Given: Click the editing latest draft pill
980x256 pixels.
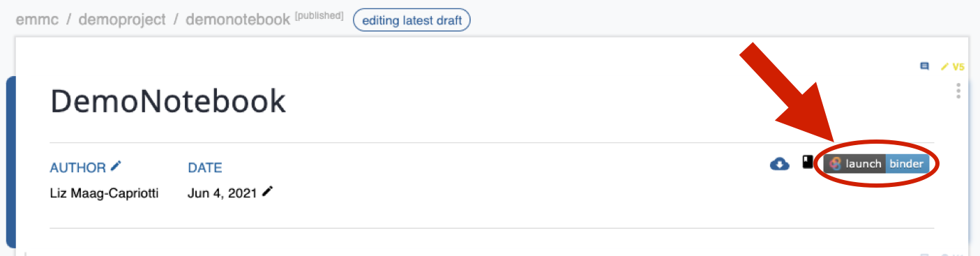Looking at the screenshot, I should (412, 20).
